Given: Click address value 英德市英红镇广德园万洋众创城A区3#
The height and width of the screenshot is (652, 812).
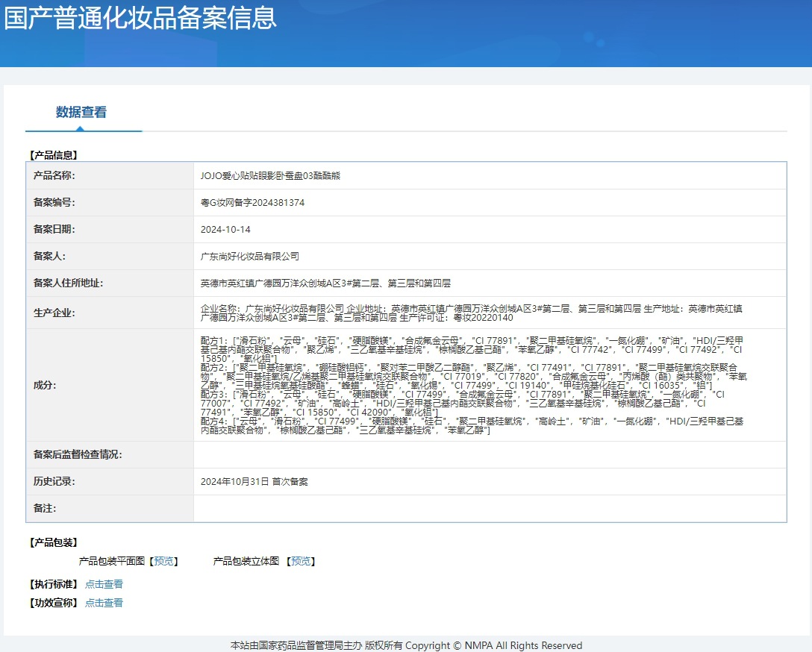Looking at the screenshot, I should pos(325,283).
